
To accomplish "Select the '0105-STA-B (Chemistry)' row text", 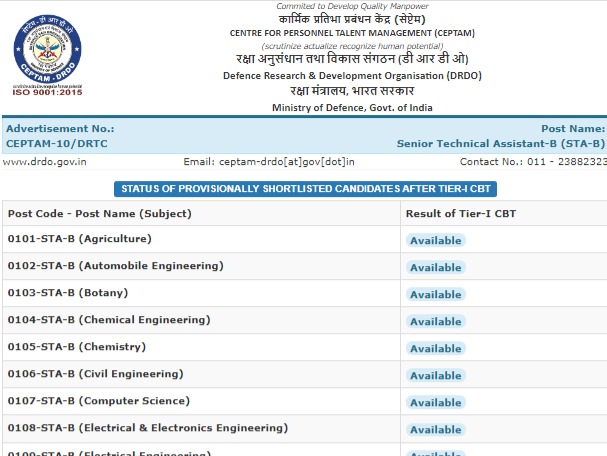I will tap(77, 347).
